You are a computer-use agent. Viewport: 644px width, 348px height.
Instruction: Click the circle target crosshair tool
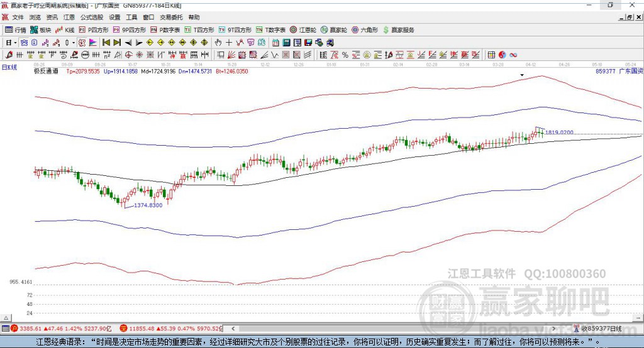pos(128,55)
